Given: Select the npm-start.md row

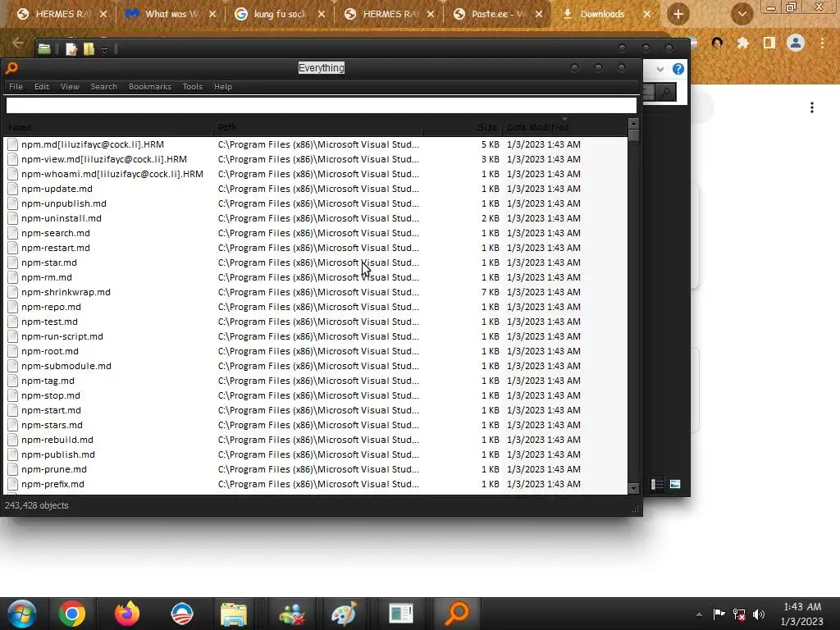Looking at the screenshot, I should [x=315, y=410].
